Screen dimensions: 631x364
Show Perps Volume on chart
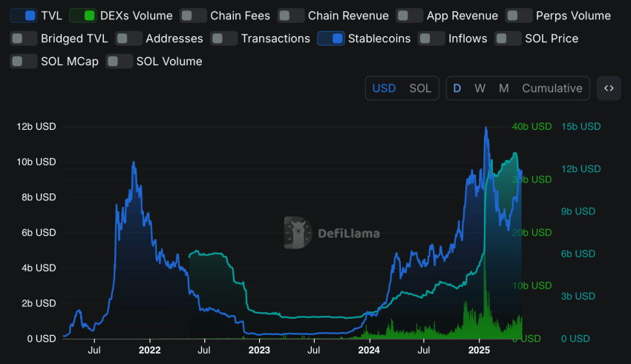518,16
